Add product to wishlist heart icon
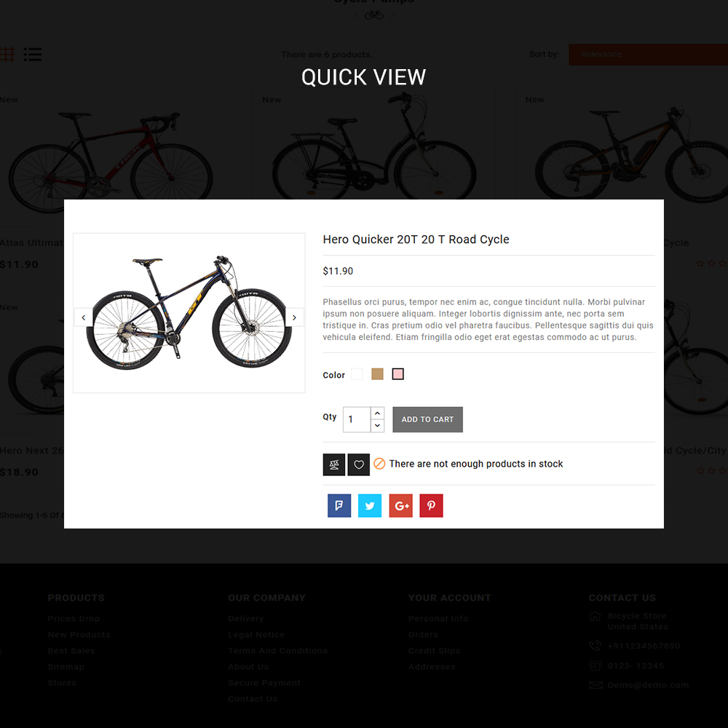 pos(358,464)
